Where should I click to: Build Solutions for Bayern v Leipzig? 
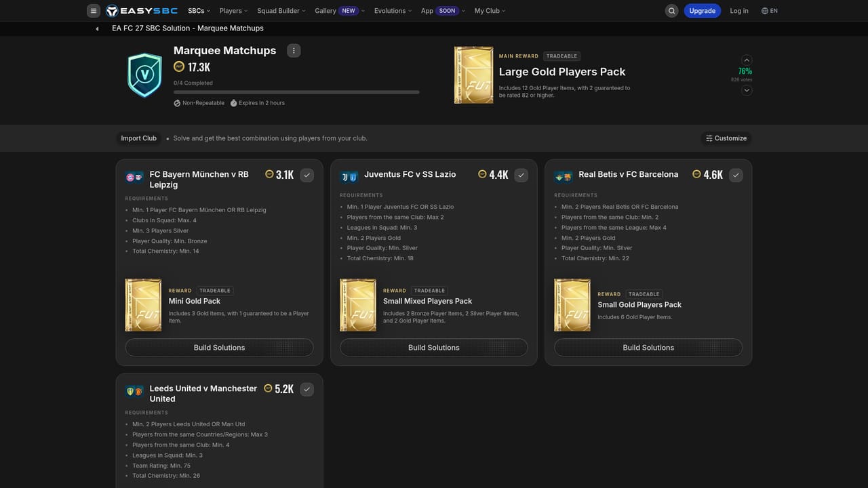click(x=219, y=348)
